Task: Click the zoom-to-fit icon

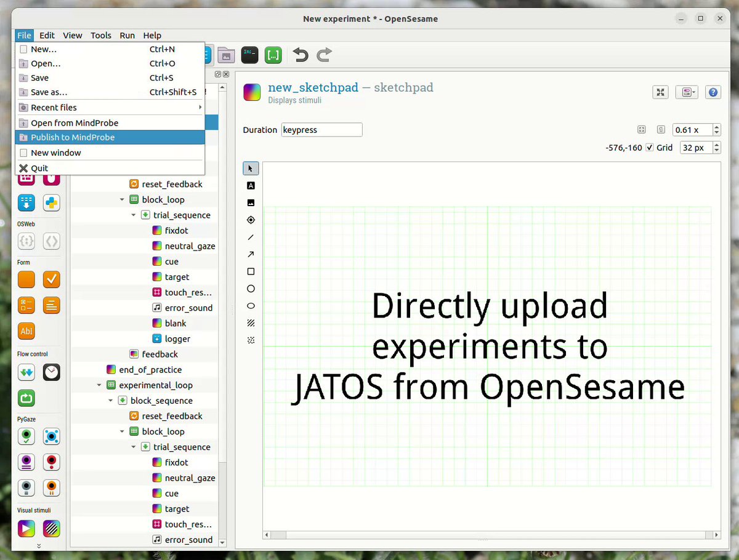Action: [641, 130]
